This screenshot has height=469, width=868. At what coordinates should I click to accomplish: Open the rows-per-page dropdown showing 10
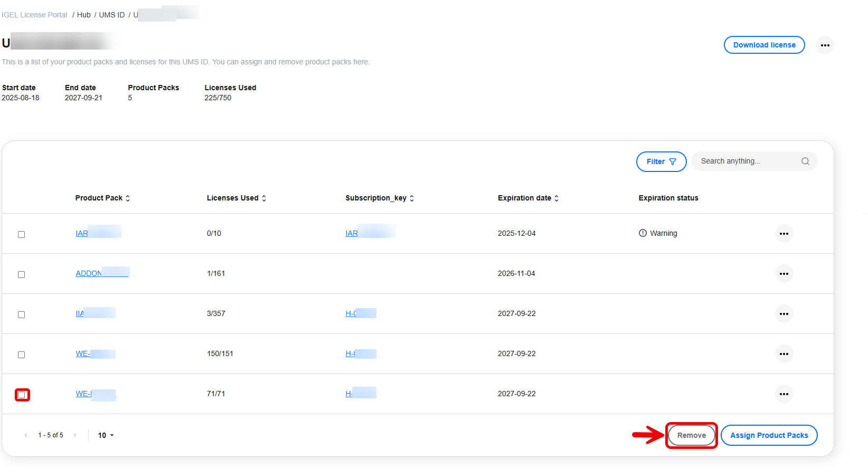coord(106,435)
